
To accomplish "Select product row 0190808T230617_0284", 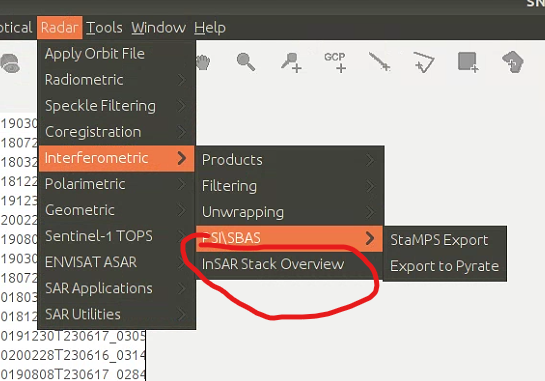I will [x=73, y=374].
